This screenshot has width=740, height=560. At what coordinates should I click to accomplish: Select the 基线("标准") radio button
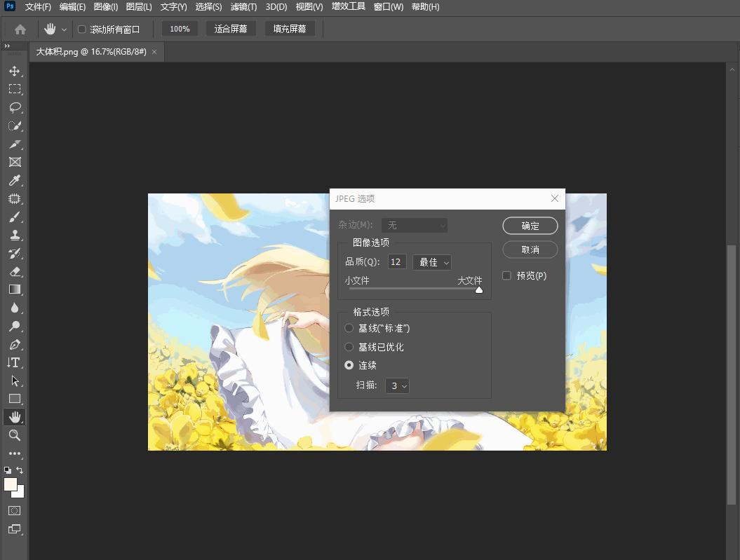point(349,328)
